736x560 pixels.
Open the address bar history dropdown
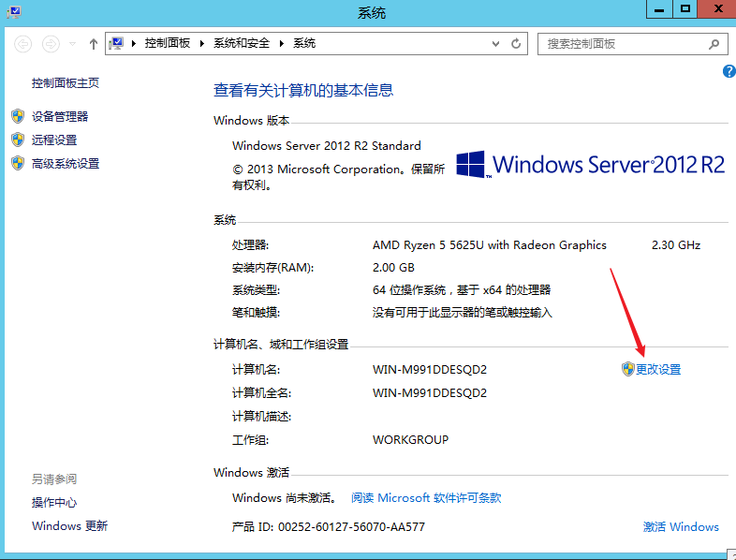click(495, 44)
